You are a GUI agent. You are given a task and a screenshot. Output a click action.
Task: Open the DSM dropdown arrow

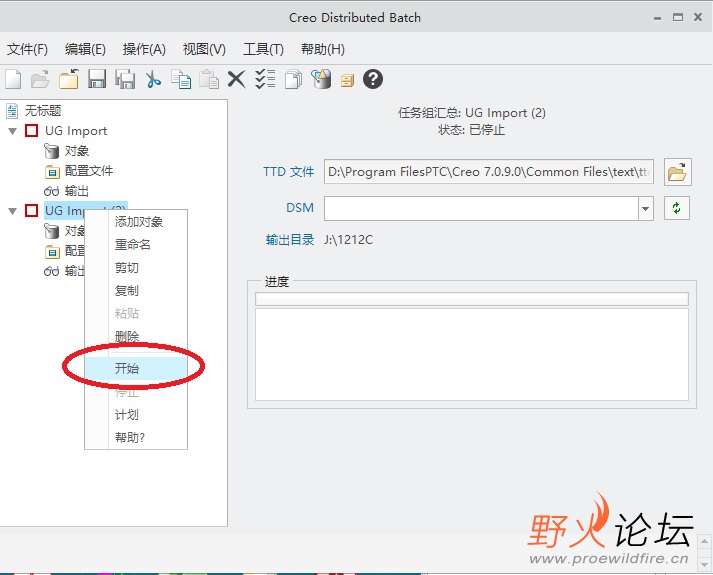(x=646, y=209)
